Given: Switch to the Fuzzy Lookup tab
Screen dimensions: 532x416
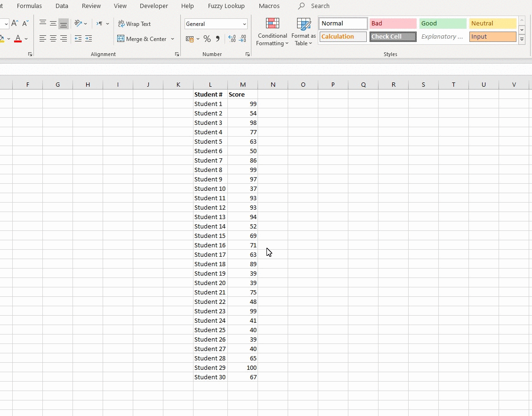Looking at the screenshot, I should coord(226,6).
